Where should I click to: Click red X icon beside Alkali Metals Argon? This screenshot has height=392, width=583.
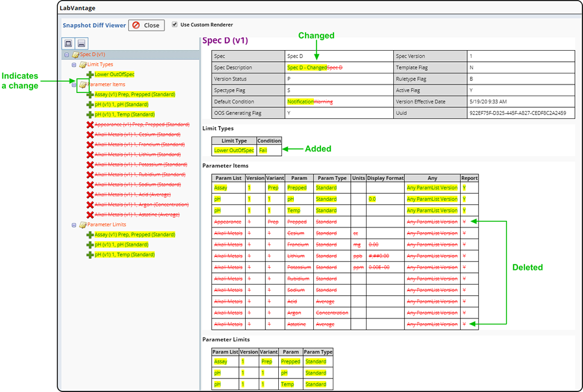pos(90,205)
